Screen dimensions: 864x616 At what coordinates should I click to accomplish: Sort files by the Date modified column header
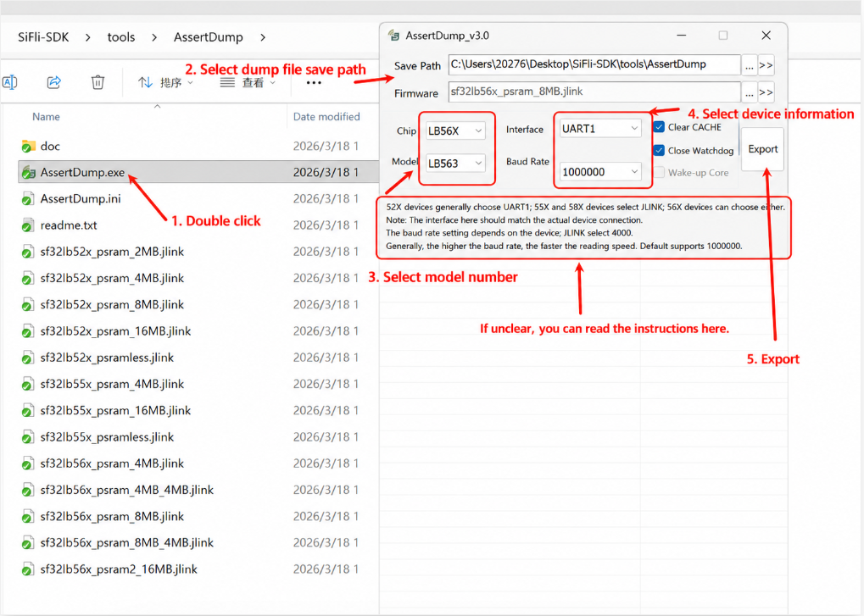coord(326,117)
